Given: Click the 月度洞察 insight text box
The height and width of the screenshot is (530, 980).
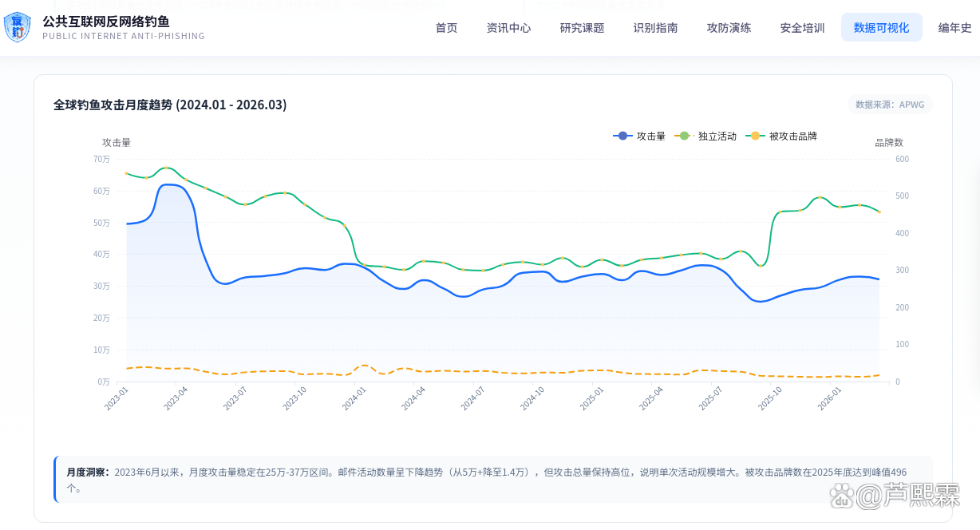Looking at the screenshot, I should pyautogui.click(x=493, y=480).
